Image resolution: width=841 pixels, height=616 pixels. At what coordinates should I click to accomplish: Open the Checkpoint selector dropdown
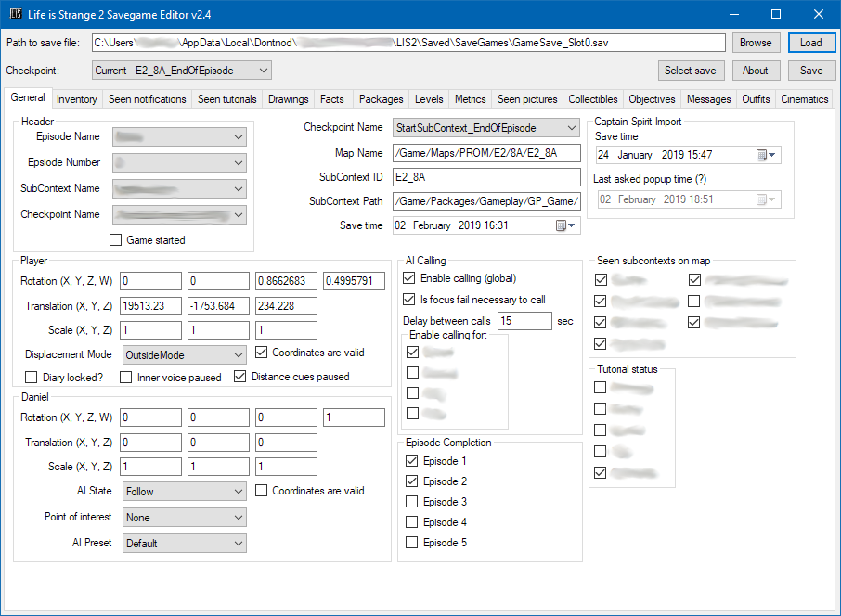[181, 71]
